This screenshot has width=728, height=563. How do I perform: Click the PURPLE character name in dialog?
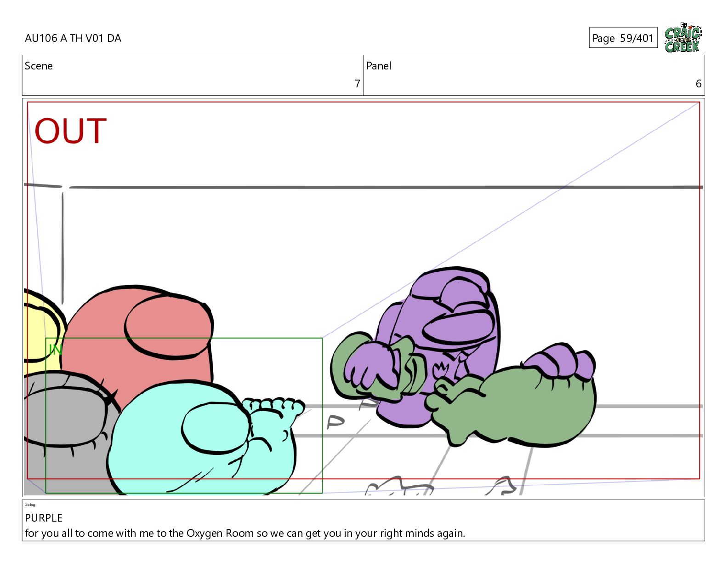tap(44, 518)
